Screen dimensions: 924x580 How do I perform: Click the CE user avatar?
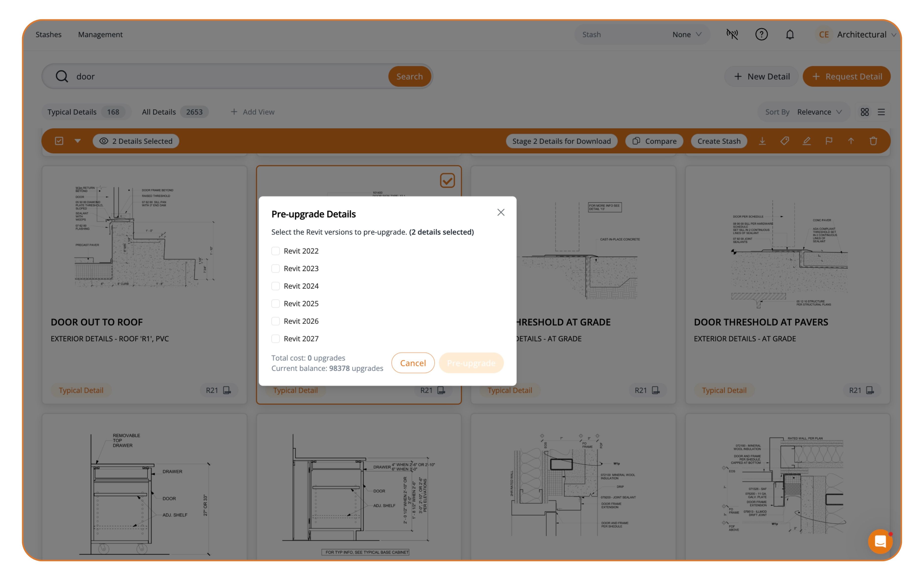[824, 35]
